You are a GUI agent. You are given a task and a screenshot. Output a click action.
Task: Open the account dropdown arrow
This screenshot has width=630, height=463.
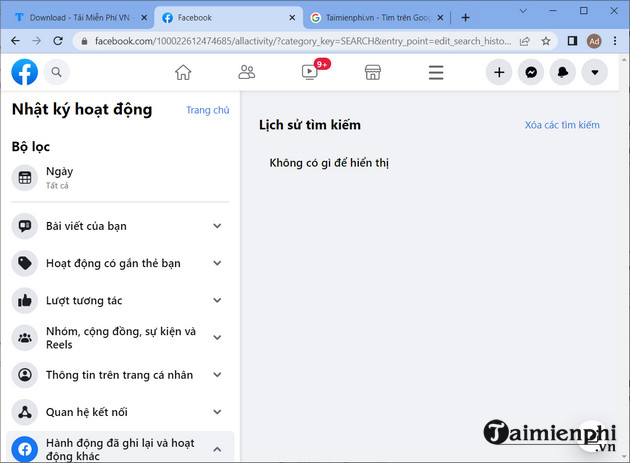point(595,72)
